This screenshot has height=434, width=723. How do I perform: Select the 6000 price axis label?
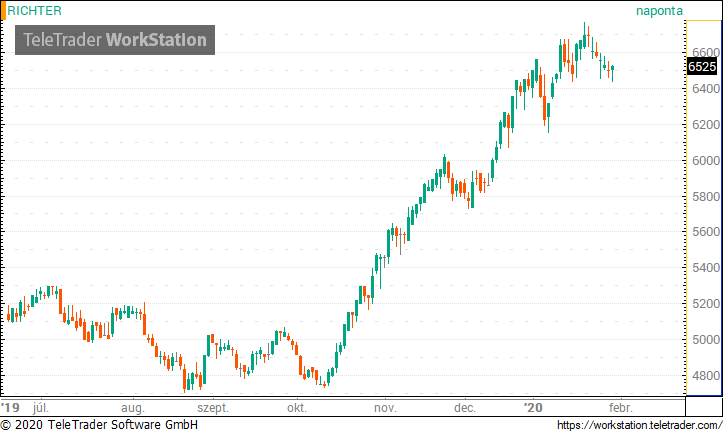coord(703,161)
